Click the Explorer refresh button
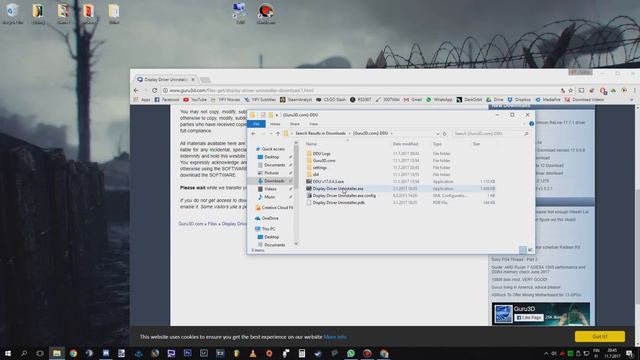Viewport: 640px width, 360px height. (445, 133)
